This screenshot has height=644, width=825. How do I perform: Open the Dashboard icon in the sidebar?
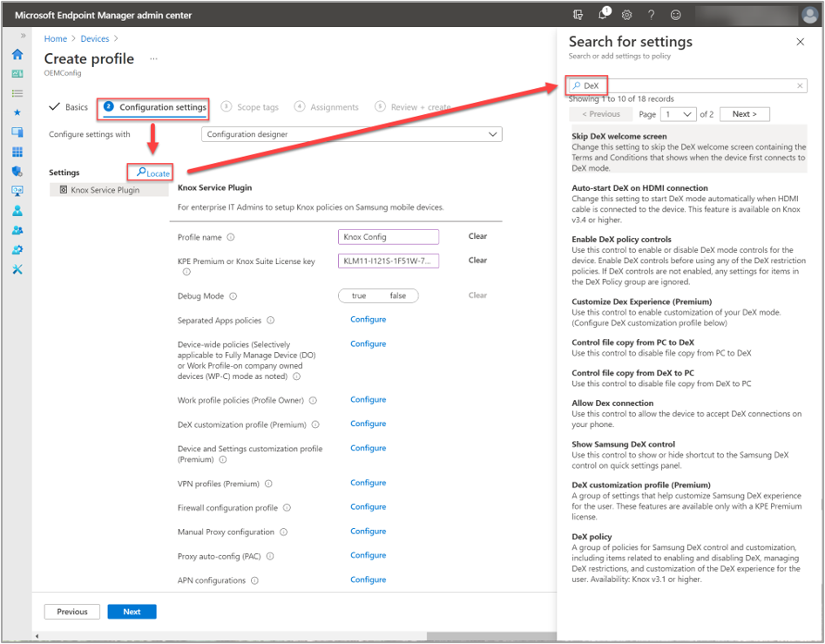17,74
